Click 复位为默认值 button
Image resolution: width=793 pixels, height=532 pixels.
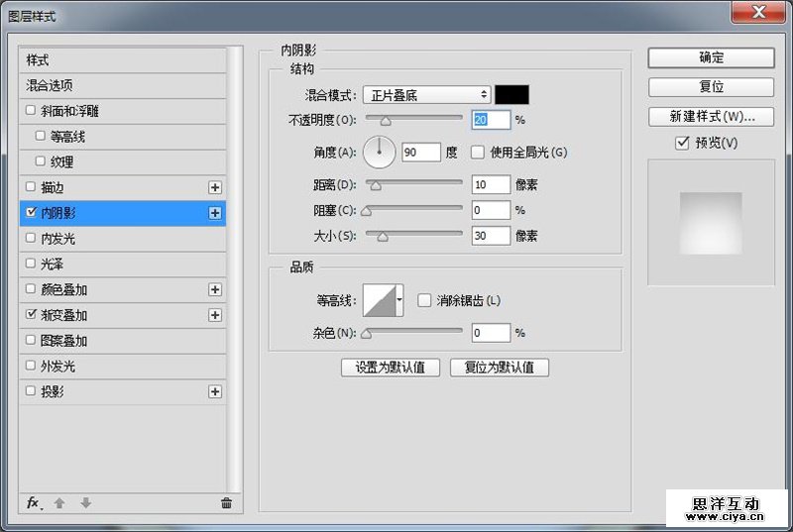500,368
